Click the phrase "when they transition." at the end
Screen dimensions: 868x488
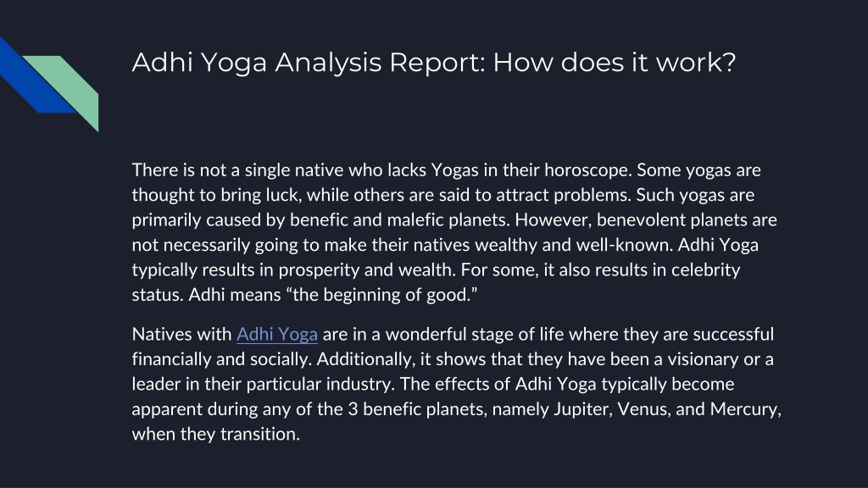[216, 435]
